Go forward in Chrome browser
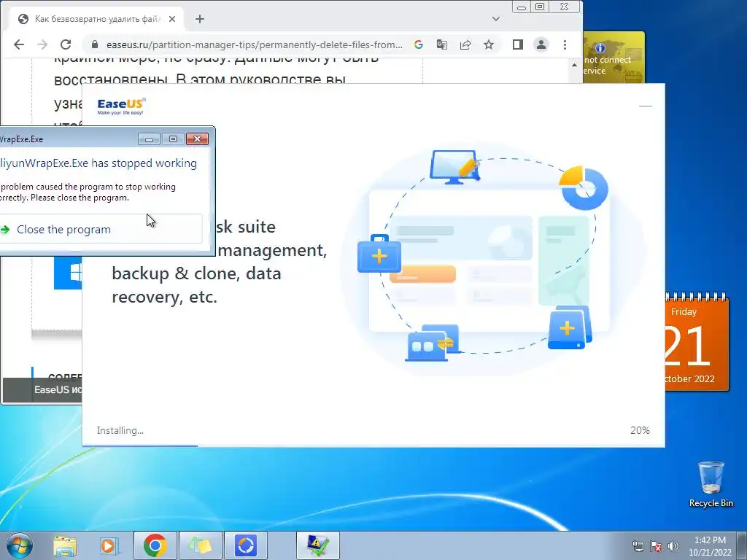The image size is (747, 560). [42, 44]
